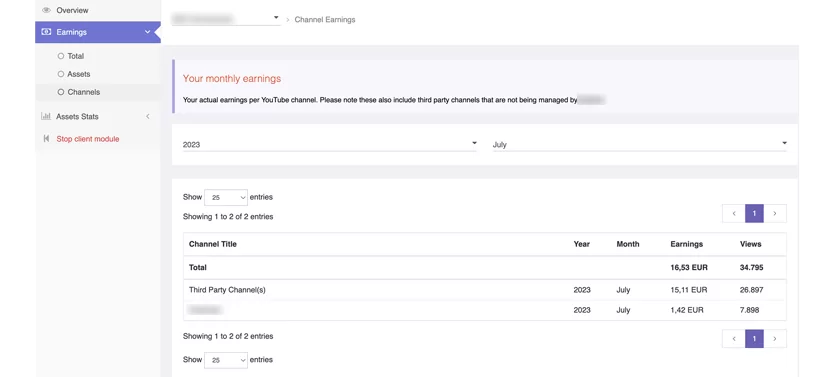Go to previous page in bottom pagination
Image resolution: width=834 pixels, height=377 pixels.
coord(734,339)
